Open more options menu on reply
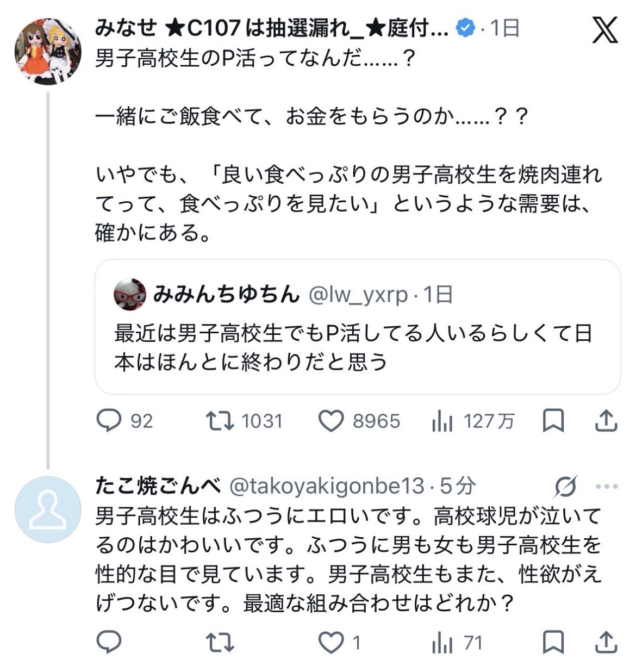 (607, 487)
